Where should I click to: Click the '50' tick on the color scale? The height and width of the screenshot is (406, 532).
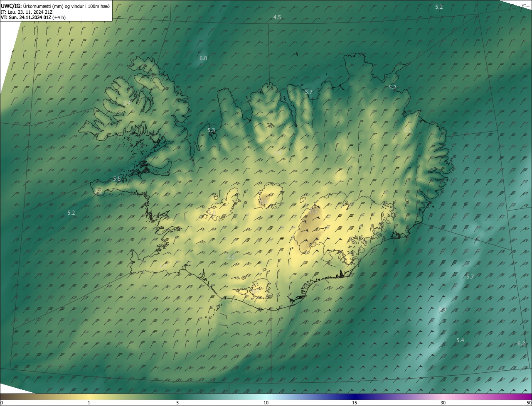coord(529,403)
